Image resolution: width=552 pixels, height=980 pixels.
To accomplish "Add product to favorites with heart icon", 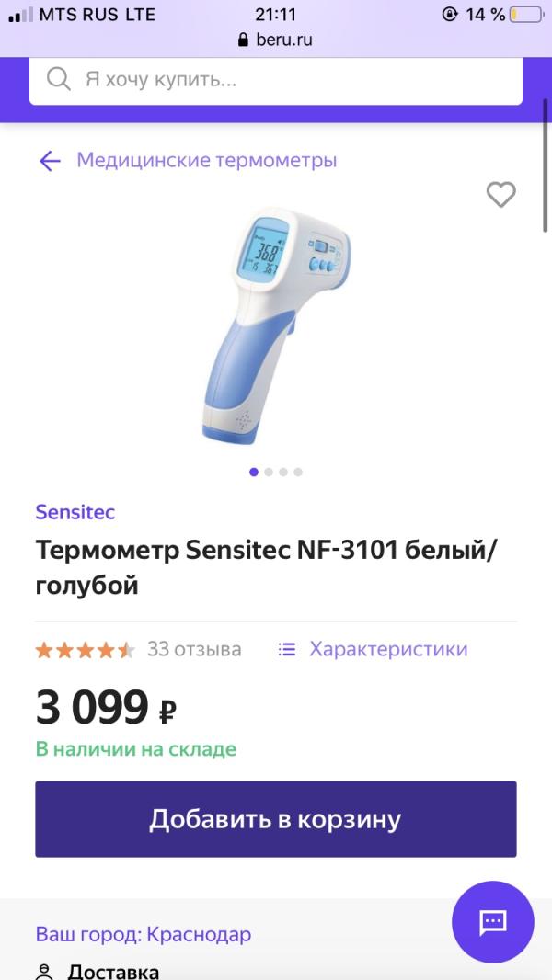I will coord(500,194).
